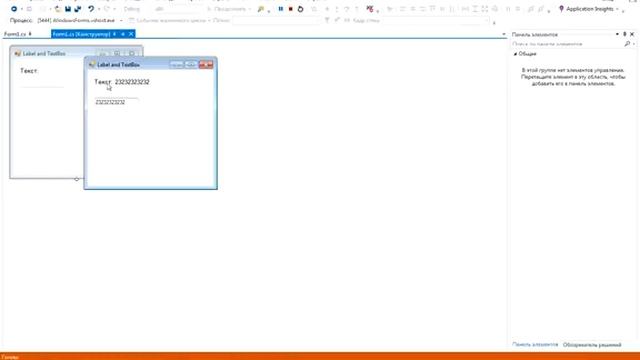Image resolution: width=640 pixels, height=360 pixels.
Task: Click the Готово status bar text
Action: pyautogui.click(x=10, y=357)
